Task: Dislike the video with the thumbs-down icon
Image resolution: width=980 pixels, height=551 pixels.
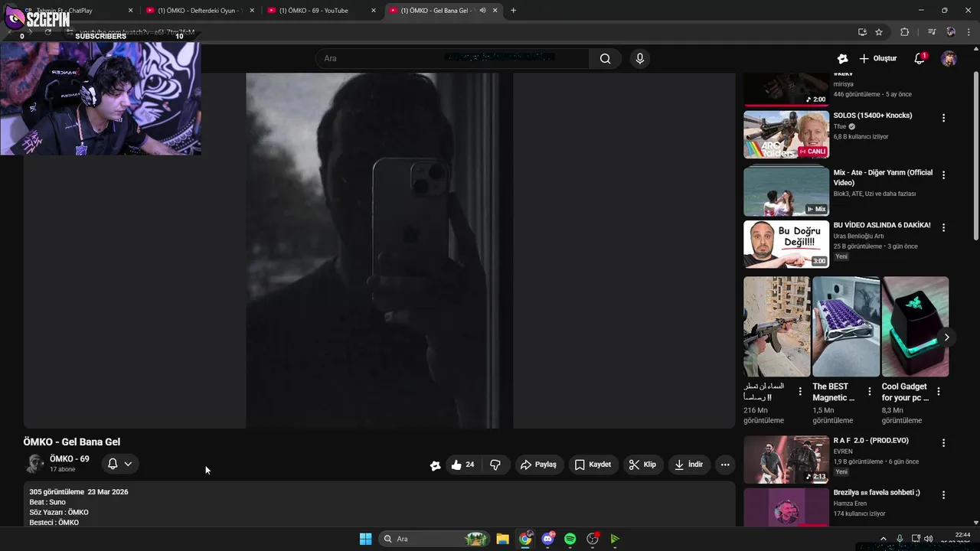Action: pos(495,465)
